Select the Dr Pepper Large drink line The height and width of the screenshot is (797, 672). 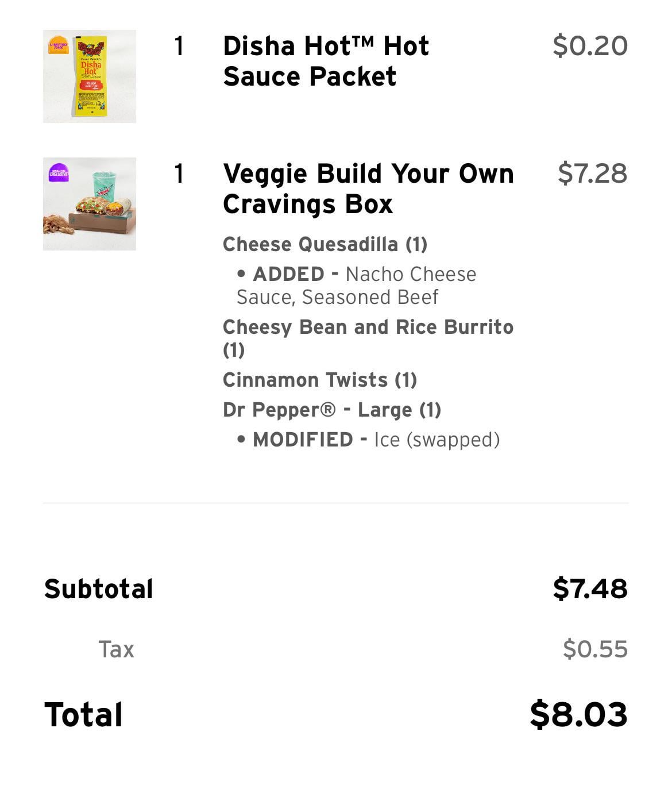331,410
